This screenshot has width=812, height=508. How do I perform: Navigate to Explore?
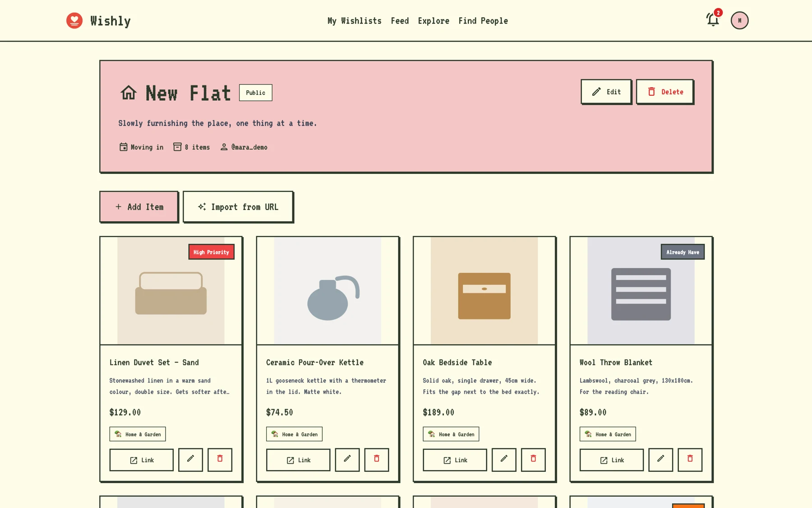pos(434,21)
